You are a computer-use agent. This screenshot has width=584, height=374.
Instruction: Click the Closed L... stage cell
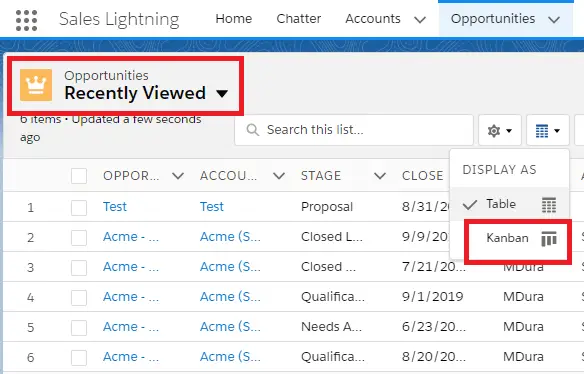click(331, 237)
